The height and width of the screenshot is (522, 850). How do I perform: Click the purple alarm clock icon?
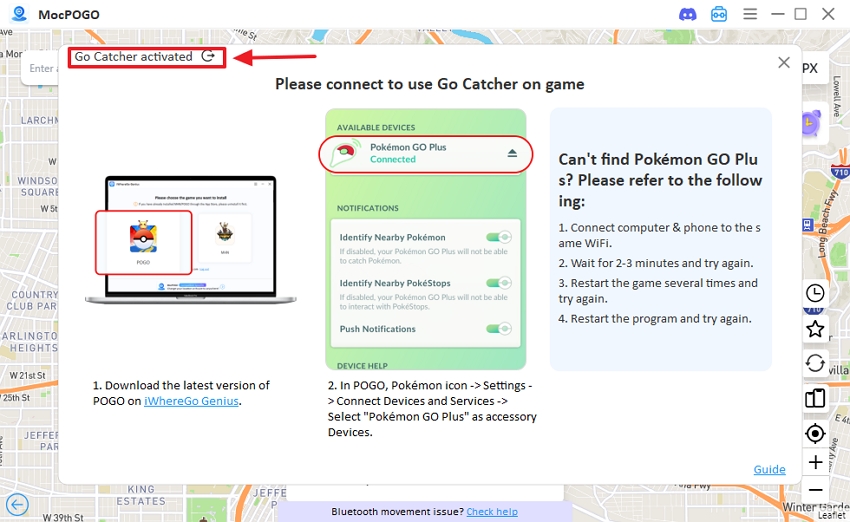point(811,124)
